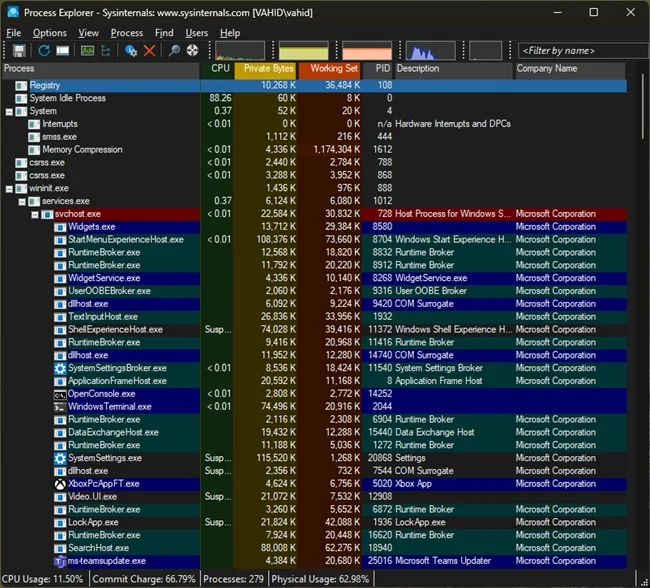Collapse the System process tree node
The width and height of the screenshot is (650, 588).
point(9,111)
